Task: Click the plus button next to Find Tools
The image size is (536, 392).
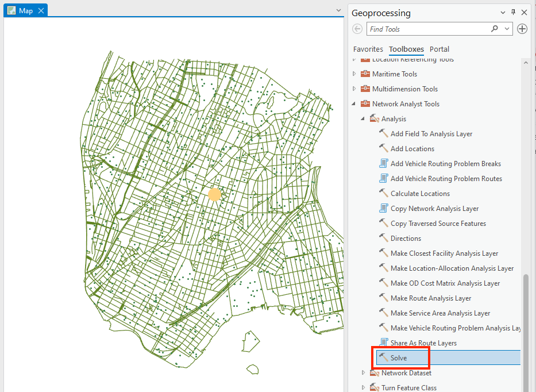Action: (522, 29)
